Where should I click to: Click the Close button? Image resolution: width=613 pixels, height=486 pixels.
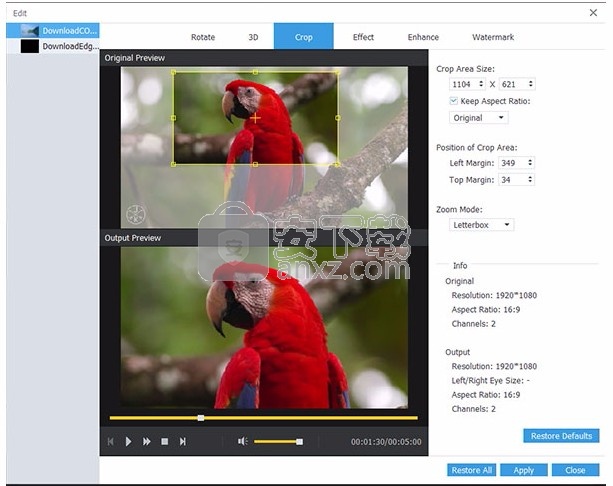coord(575,470)
